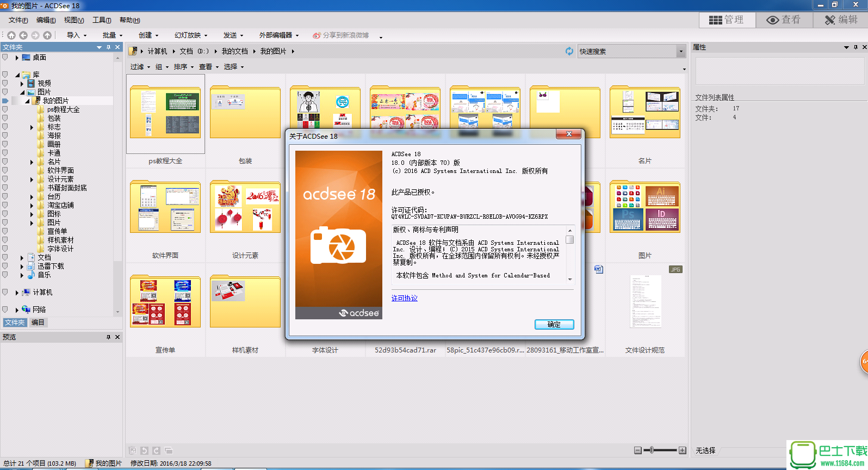
Task: Expand the 设计元素 folder tree node
Action: pos(32,180)
